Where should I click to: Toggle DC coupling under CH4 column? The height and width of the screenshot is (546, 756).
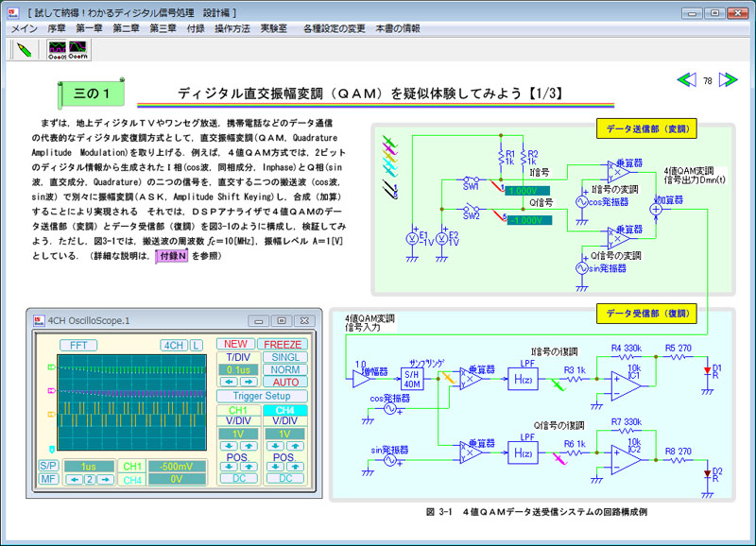pyautogui.click(x=285, y=478)
